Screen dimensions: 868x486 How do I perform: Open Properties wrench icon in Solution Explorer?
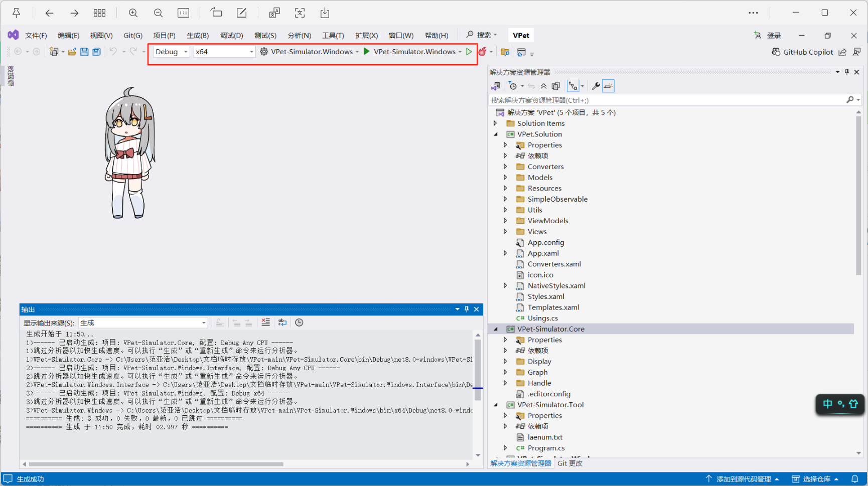click(x=596, y=86)
